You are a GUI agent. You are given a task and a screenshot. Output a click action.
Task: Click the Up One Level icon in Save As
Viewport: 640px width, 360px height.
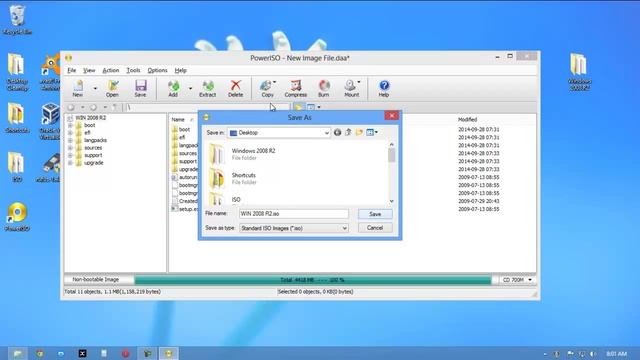[x=348, y=132]
